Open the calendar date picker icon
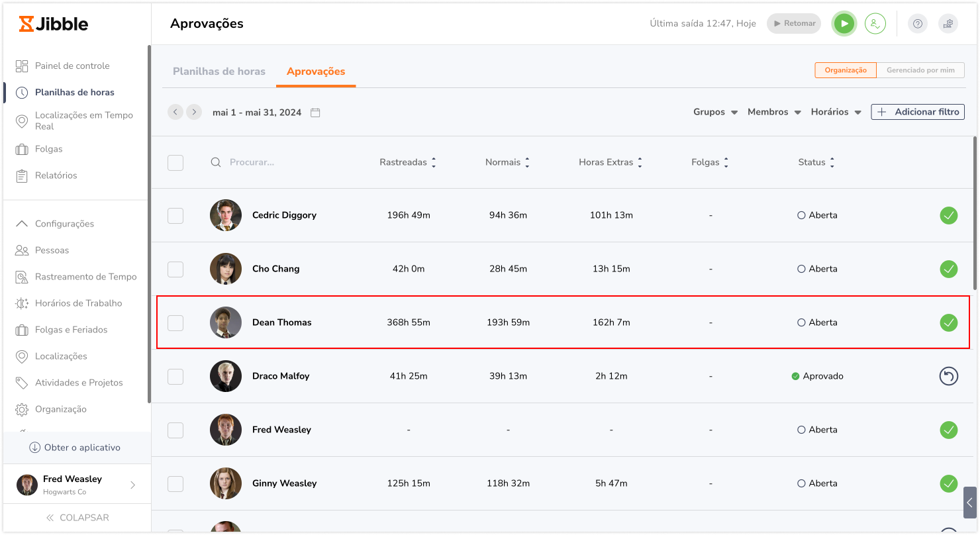Image resolution: width=980 pixels, height=535 pixels. [315, 113]
